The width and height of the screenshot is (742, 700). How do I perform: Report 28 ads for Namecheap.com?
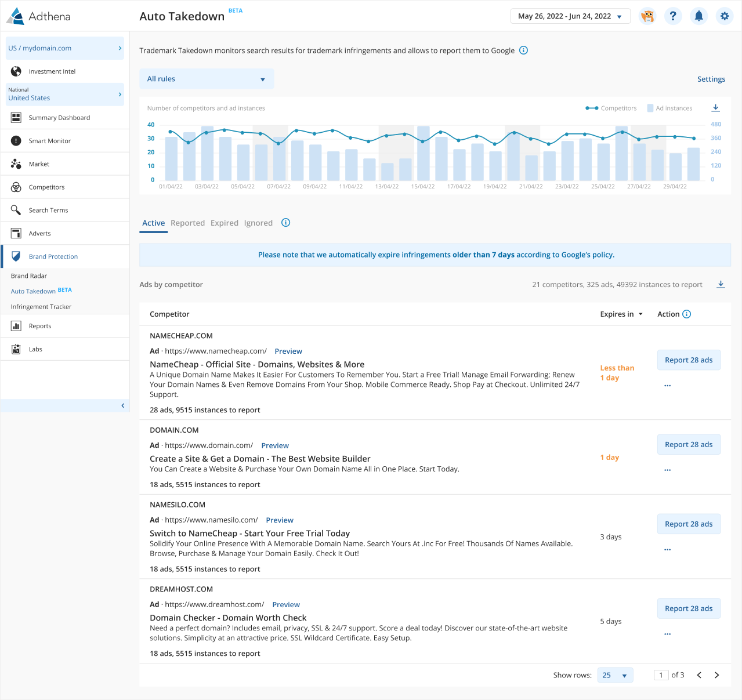coord(689,360)
